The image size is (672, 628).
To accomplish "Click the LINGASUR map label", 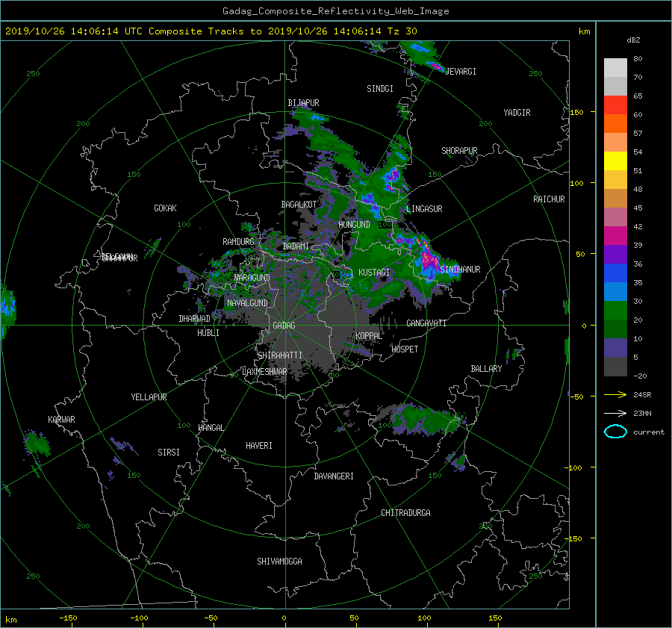I will 424,209.
